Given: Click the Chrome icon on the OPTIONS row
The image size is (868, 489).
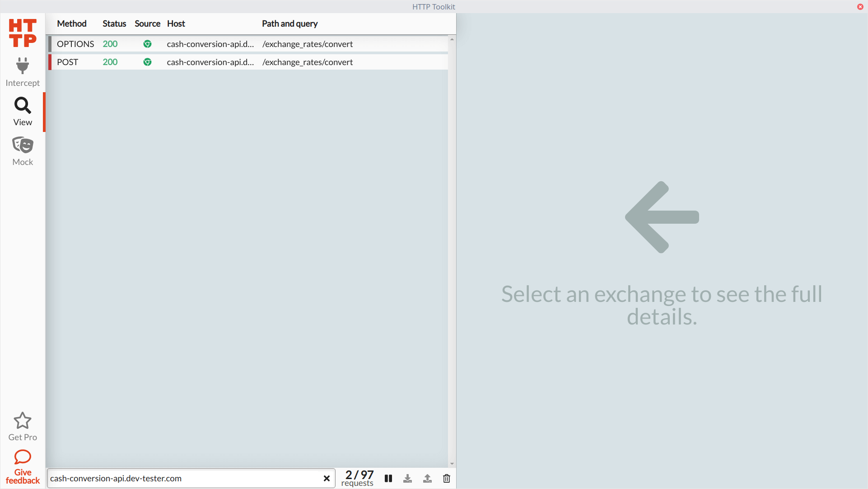Looking at the screenshot, I should [x=147, y=44].
